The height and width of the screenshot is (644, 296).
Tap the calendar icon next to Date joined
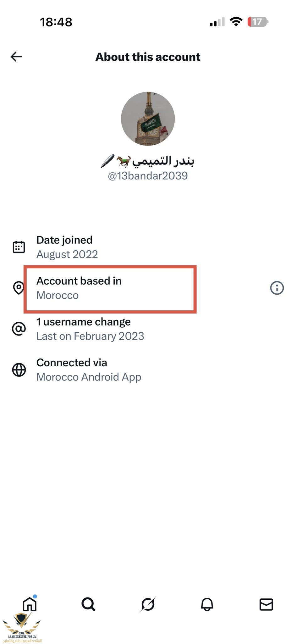click(x=19, y=247)
